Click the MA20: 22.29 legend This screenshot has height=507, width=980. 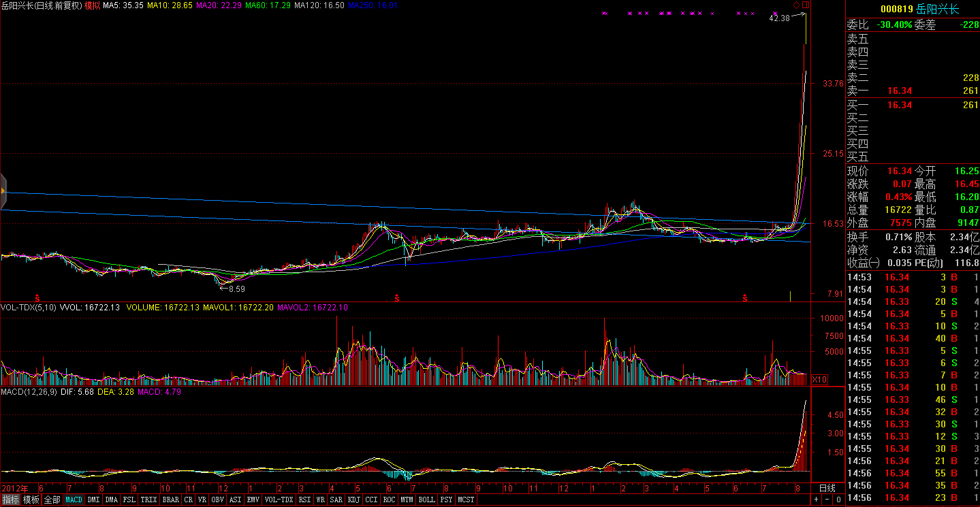[219, 5]
